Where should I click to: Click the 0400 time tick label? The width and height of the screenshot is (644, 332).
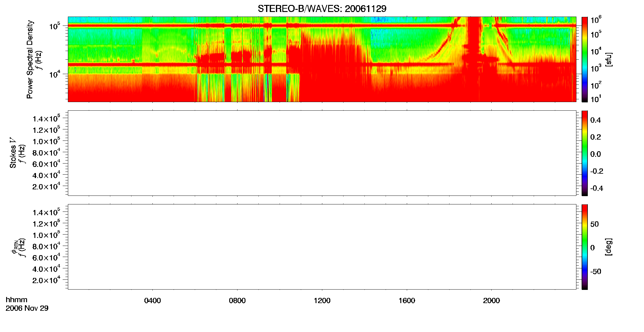point(152,301)
